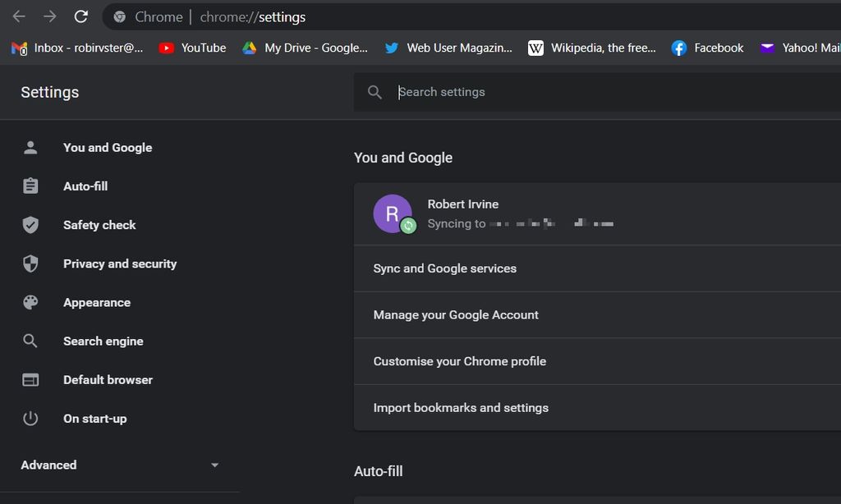The image size is (841, 504).
Task: Click the On start-up power icon
Action: coord(30,418)
